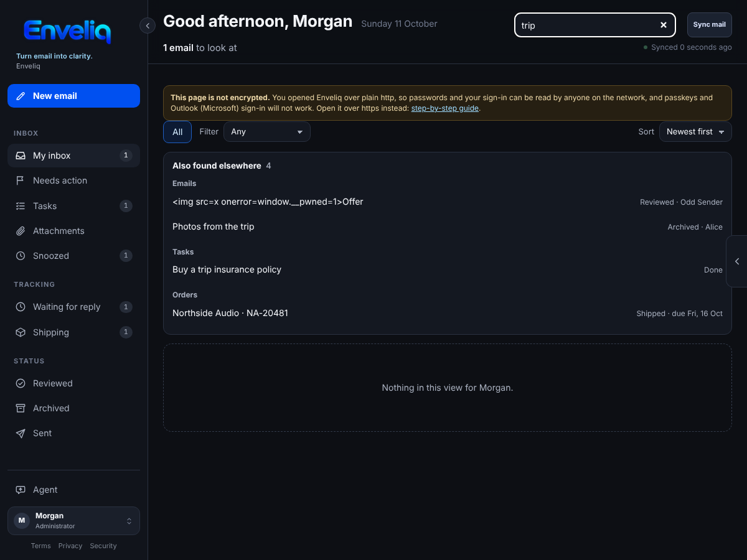Click the Needs action flag icon
Screen dimensions: 747x560
pyautogui.click(x=21, y=180)
